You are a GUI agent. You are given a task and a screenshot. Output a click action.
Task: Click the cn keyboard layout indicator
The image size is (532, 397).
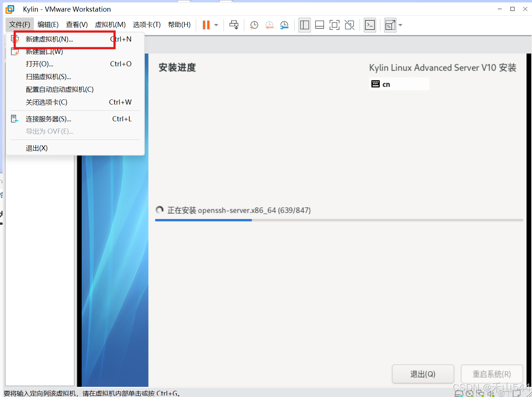(399, 84)
